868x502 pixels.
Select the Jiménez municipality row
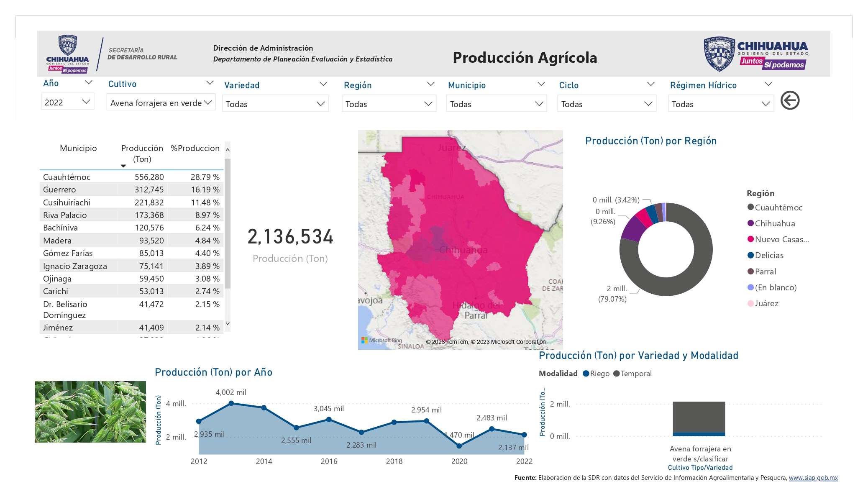(131, 328)
